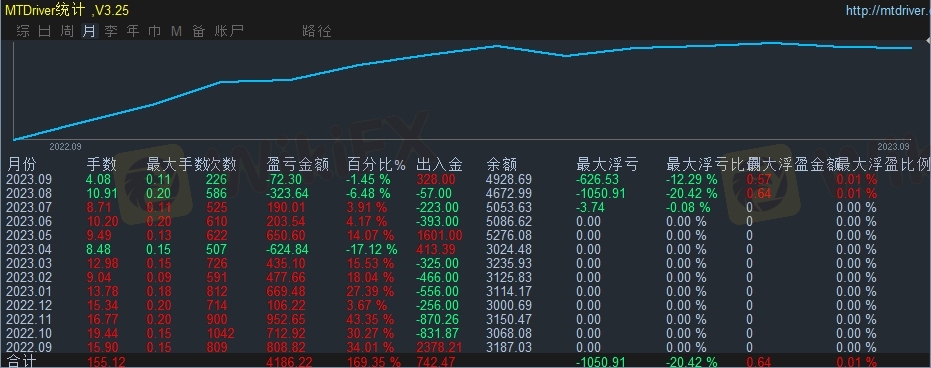Click the 合计 totals row
This screenshot has height=368, width=931.
click(466, 361)
